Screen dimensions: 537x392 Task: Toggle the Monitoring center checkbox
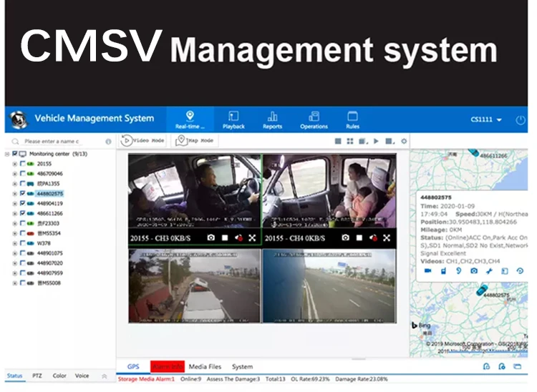[15, 154]
